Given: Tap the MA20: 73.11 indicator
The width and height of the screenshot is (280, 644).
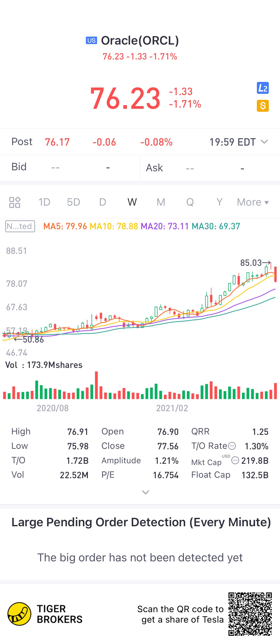Looking at the screenshot, I should coord(165,226).
